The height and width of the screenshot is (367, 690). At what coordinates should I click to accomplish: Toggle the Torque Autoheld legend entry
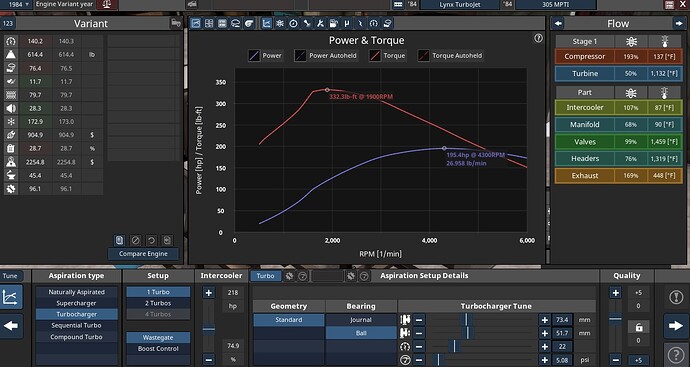coord(450,56)
